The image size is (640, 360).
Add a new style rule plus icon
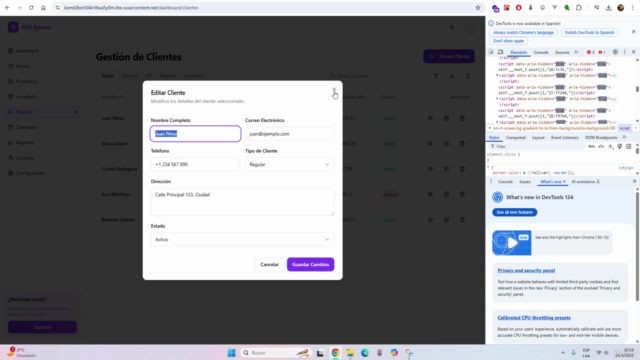click(611, 147)
